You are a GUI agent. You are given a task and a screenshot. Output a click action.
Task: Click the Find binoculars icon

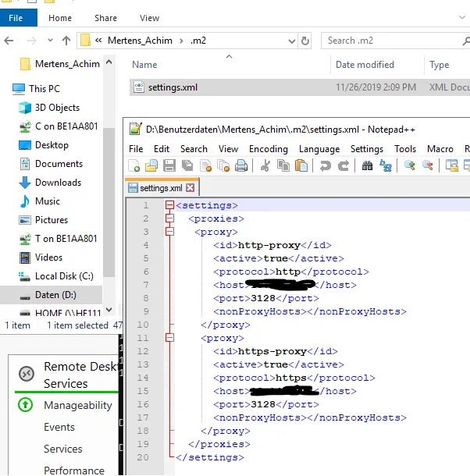[367, 165]
